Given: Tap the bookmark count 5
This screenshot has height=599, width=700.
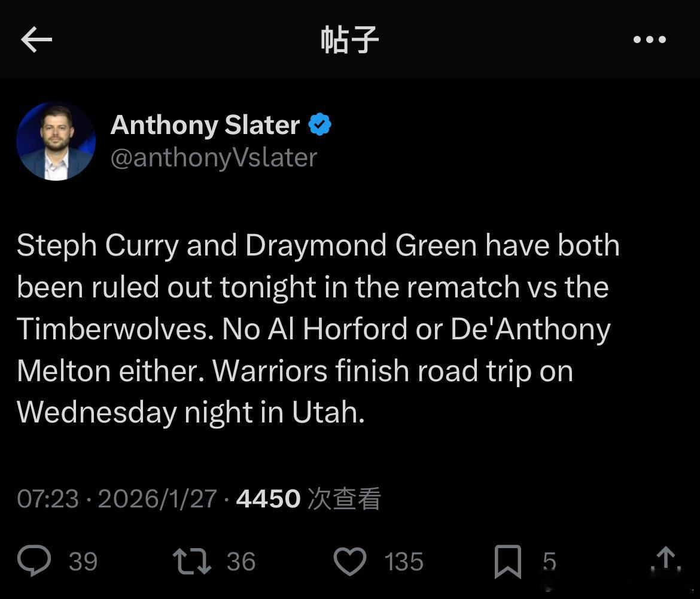Looking at the screenshot, I should [x=549, y=562].
